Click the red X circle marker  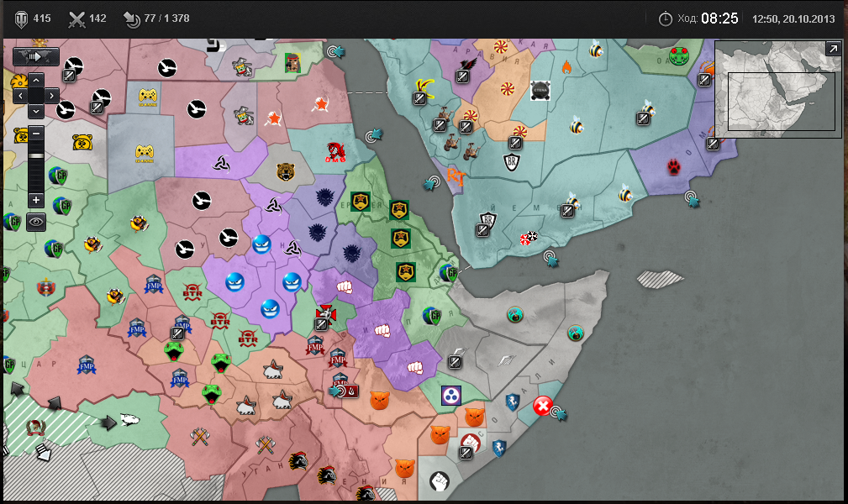(x=542, y=406)
